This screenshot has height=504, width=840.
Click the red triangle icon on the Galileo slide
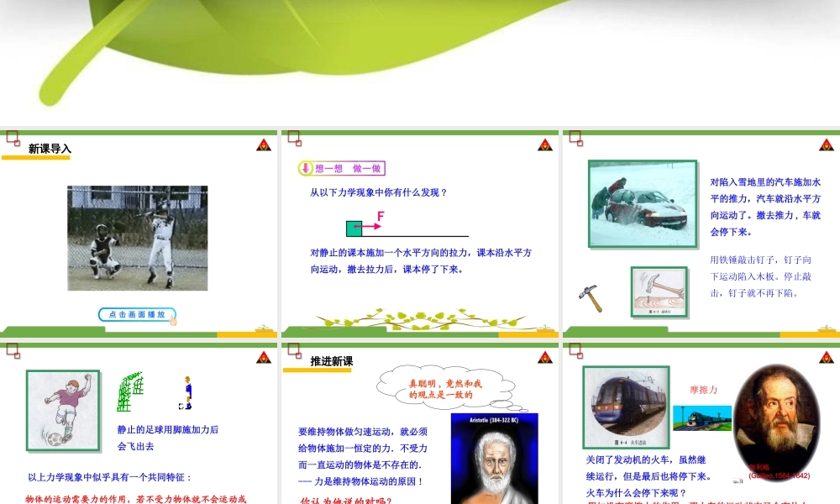click(x=826, y=358)
